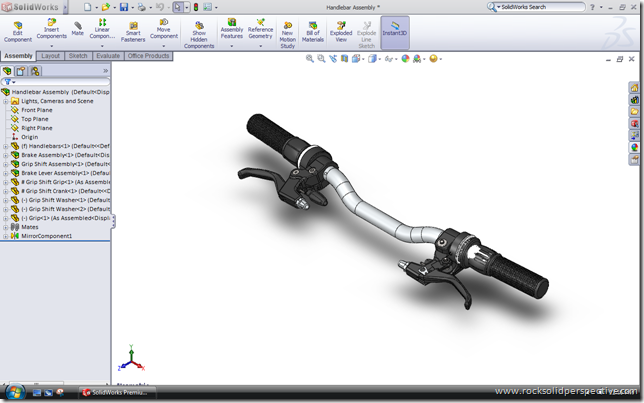Screen dimensions: 644x403
Task: Click the Open file icon
Action: 106,7
